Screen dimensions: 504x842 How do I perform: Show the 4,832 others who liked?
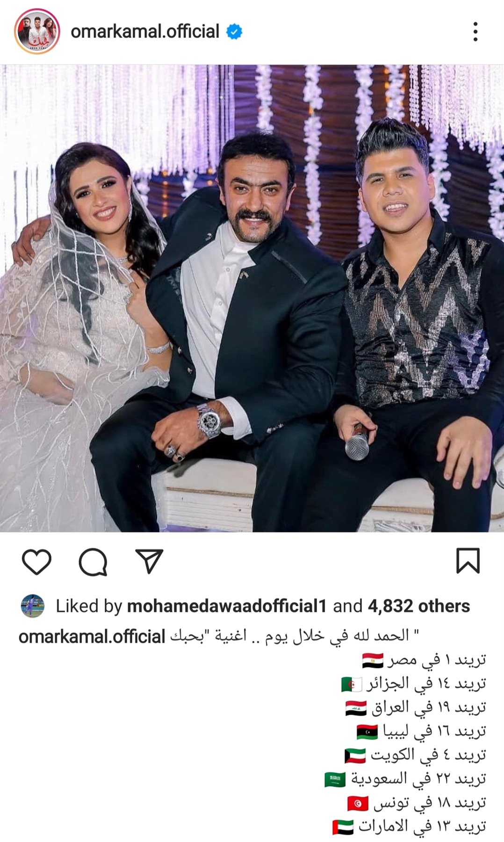(419, 606)
